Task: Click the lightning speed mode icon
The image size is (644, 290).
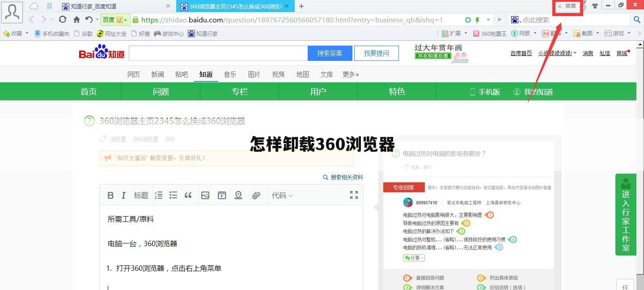Action: pos(478,20)
